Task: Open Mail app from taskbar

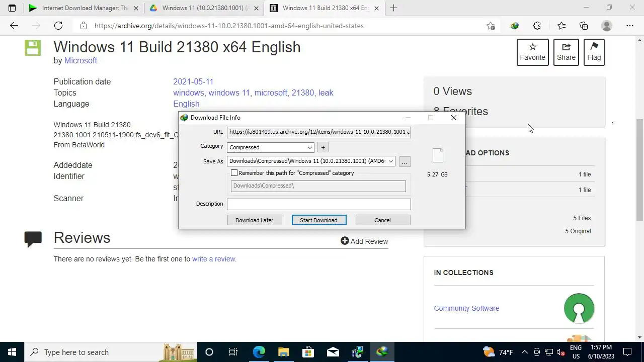Action: (x=333, y=352)
